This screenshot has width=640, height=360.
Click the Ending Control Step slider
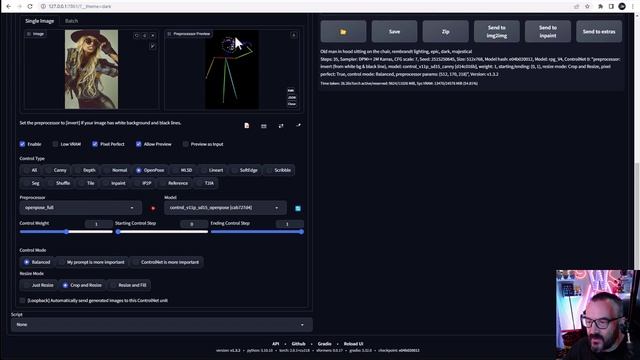click(x=257, y=232)
